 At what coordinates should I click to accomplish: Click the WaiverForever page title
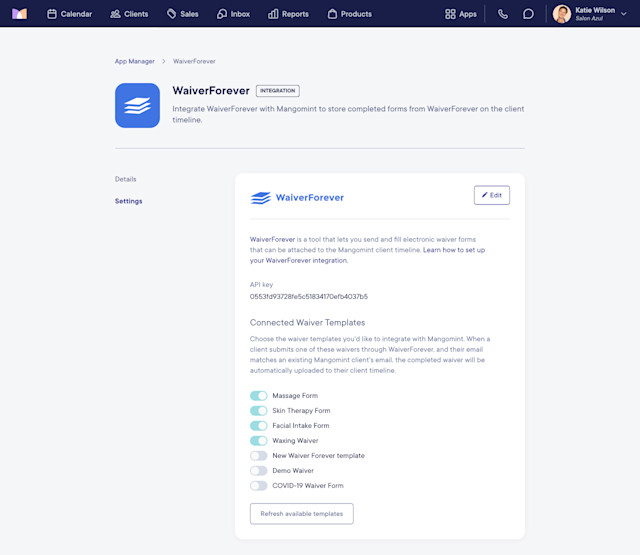coord(211,91)
